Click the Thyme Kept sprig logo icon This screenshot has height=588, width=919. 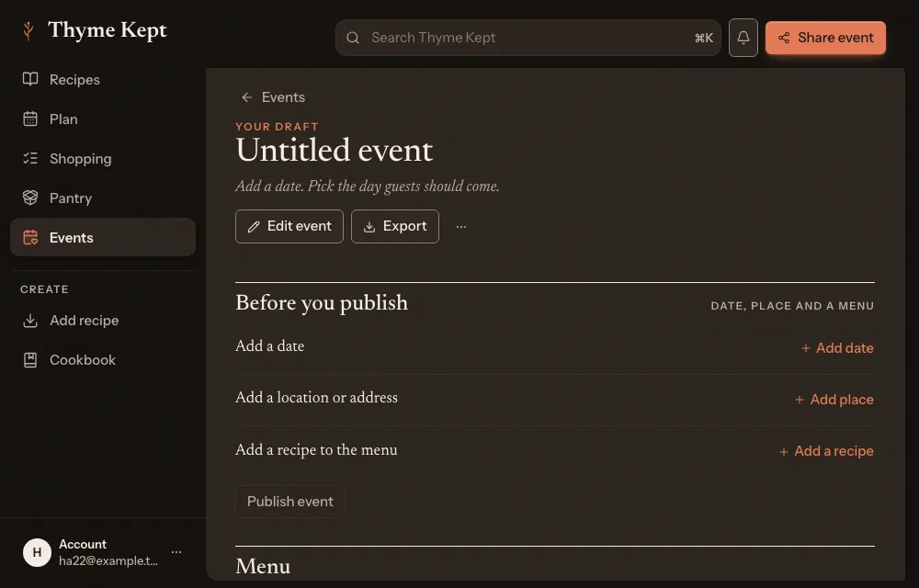(28, 31)
